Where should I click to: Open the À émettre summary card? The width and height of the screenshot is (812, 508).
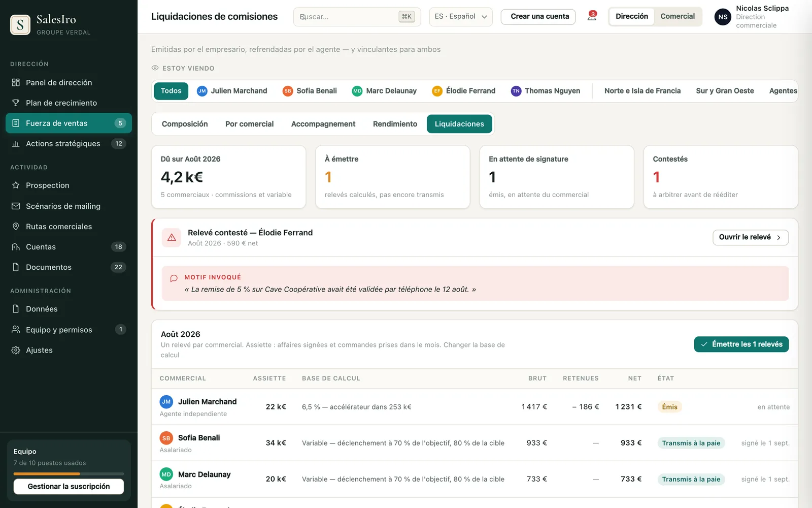coord(393,177)
